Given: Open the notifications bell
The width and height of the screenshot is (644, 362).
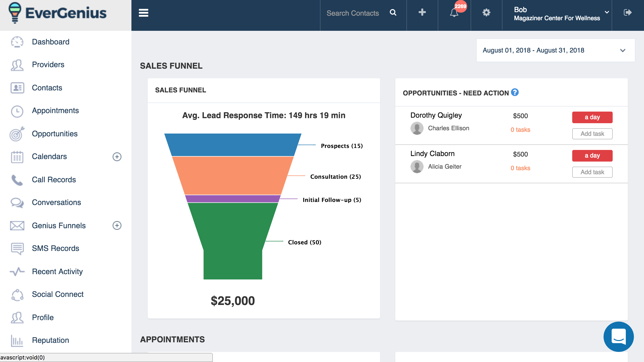Looking at the screenshot, I should coord(454,13).
